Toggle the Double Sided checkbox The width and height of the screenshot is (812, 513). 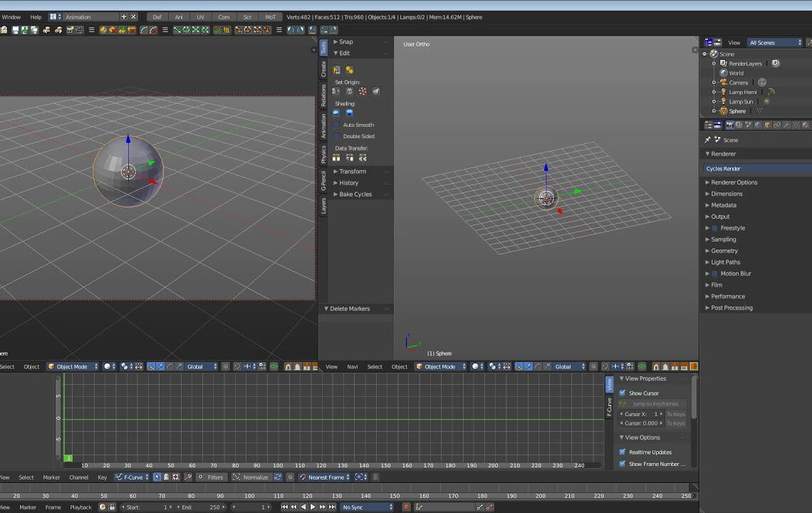tap(335, 136)
